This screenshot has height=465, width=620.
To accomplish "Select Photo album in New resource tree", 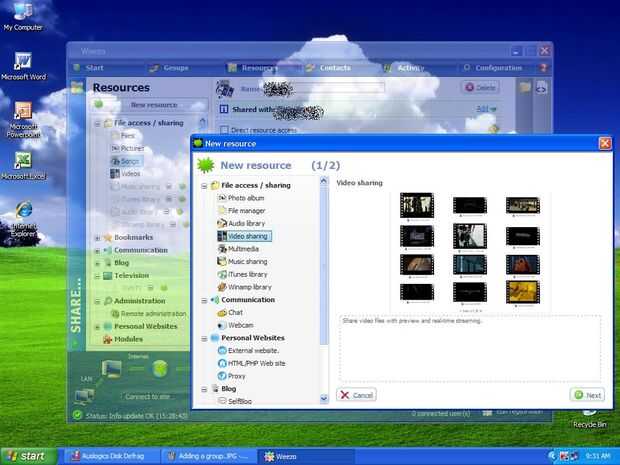I will [241, 198].
